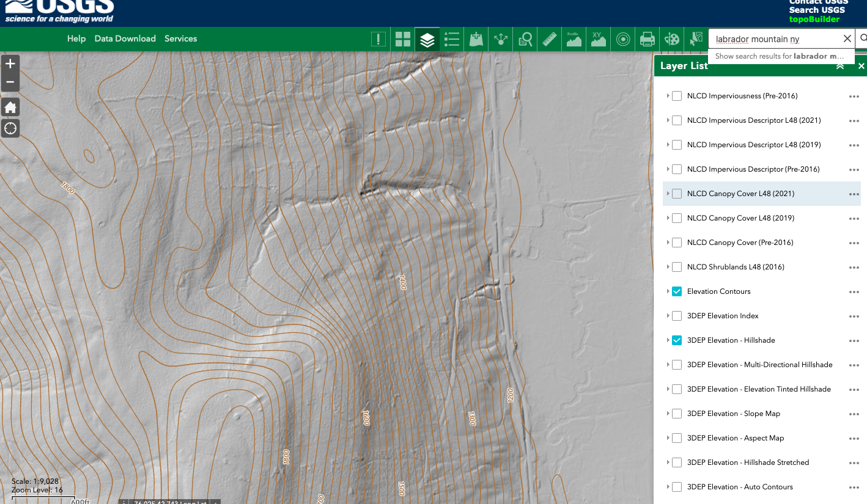Open options for NLCD Canopy Cover L48 (2021)
This screenshot has width=867, height=504.
click(854, 194)
